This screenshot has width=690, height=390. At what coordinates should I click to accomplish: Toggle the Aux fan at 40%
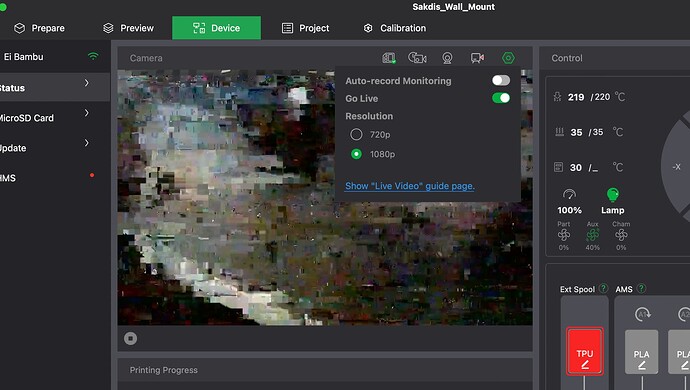pyautogui.click(x=592, y=235)
